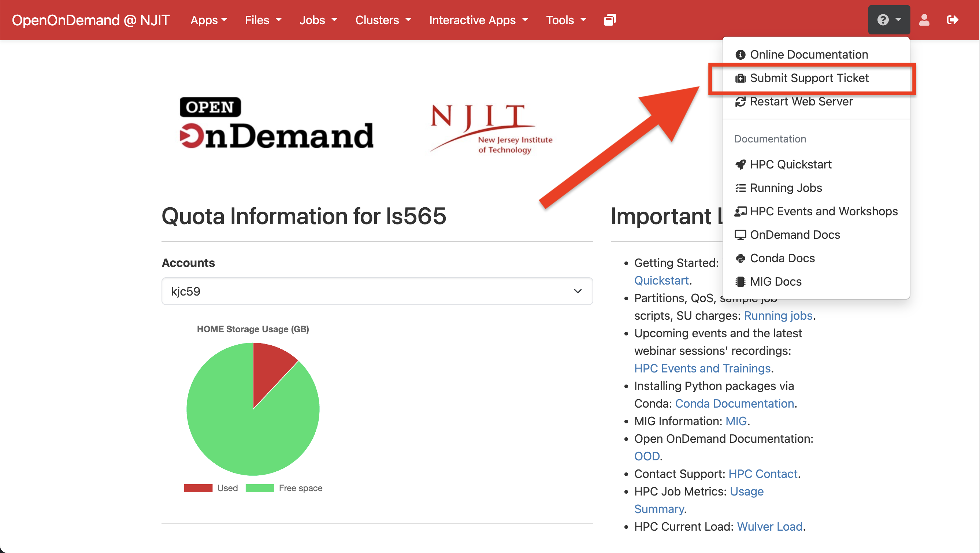Click the user profile icon
The width and height of the screenshot is (980, 553).
click(924, 20)
